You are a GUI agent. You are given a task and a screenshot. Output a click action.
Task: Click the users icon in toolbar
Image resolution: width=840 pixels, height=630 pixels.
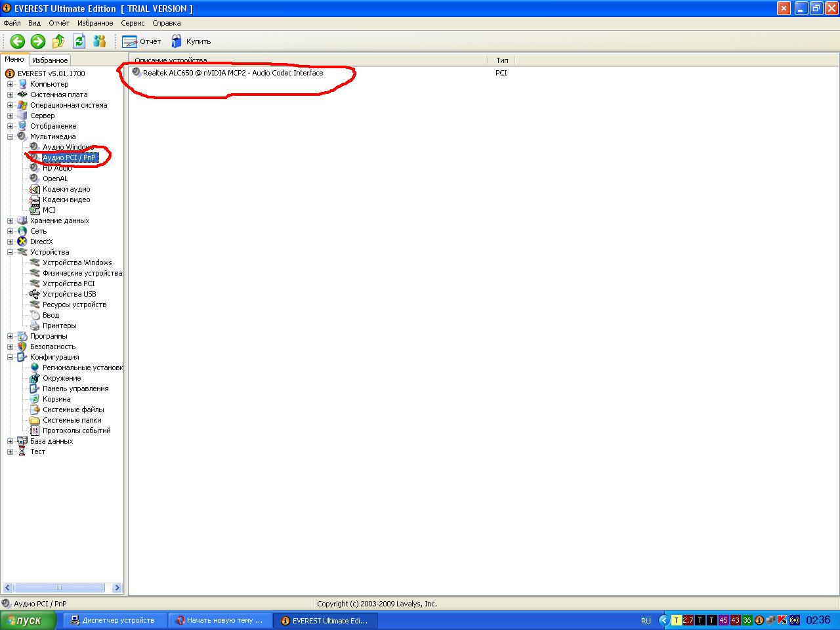point(99,41)
